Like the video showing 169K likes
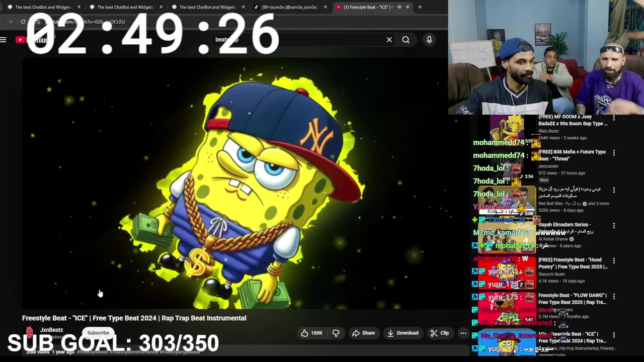 (x=312, y=333)
